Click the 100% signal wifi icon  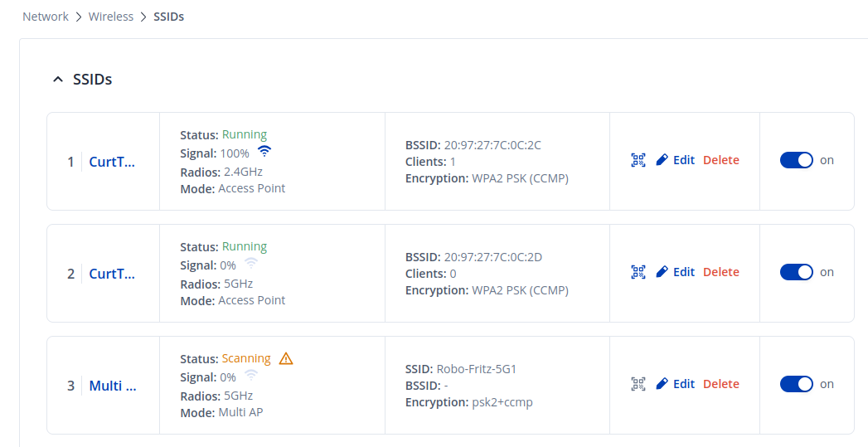(x=264, y=152)
